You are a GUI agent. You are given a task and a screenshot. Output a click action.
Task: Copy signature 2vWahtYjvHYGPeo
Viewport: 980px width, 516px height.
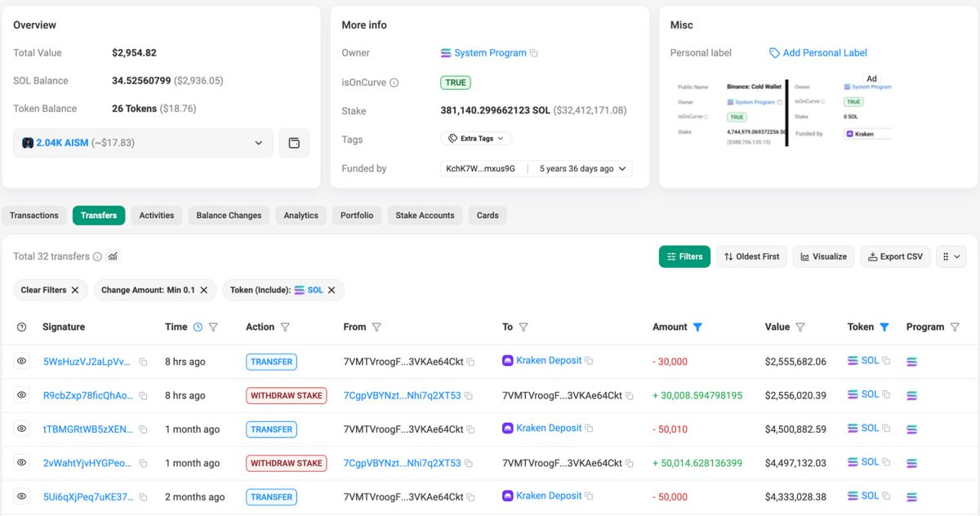pos(143,464)
